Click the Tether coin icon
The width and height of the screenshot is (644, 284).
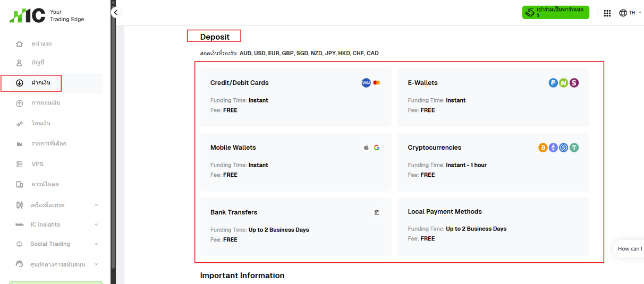pyautogui.click(x=574, y=148)
